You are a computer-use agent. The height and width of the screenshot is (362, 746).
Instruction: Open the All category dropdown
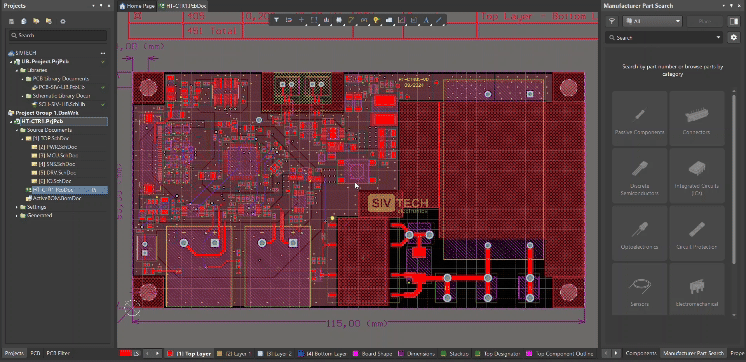653,21
